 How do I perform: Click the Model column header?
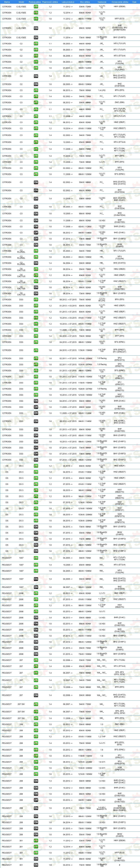click(21, 2)
